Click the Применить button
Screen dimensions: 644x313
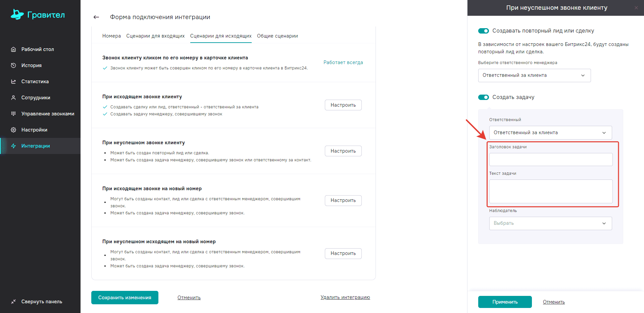click(505, 302)
